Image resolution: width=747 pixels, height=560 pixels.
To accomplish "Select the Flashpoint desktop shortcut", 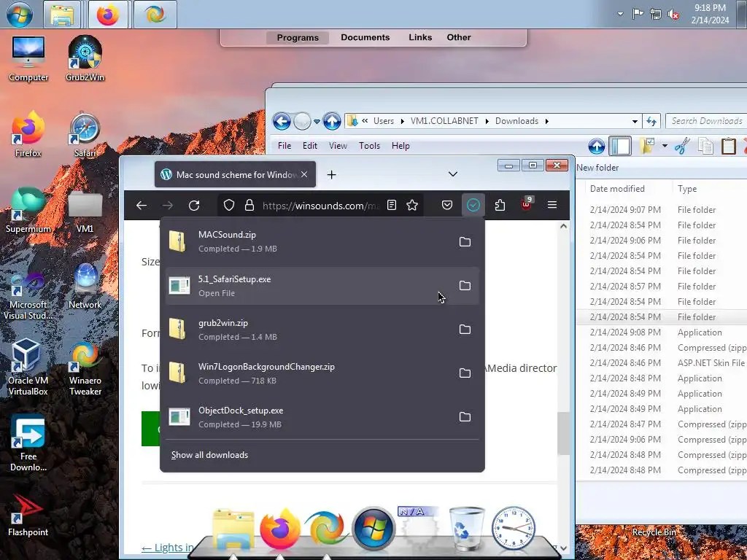I will [28, 516].
